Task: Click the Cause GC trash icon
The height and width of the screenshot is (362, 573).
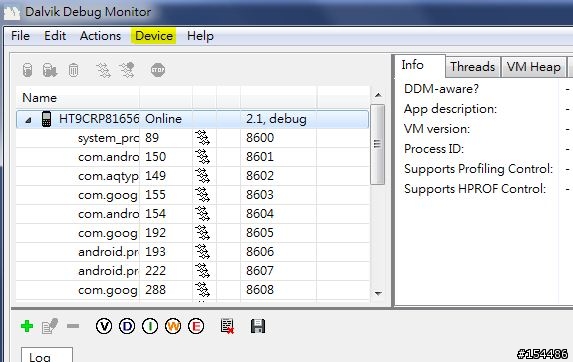Action: tap(73, 70)
